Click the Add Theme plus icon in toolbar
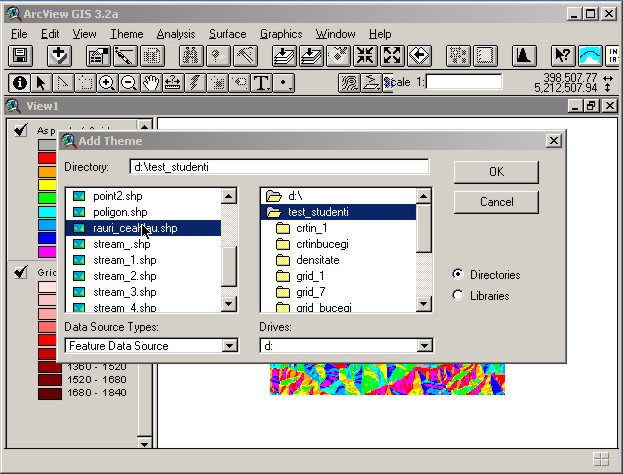623x474 pixels. (x=59, y=56)
